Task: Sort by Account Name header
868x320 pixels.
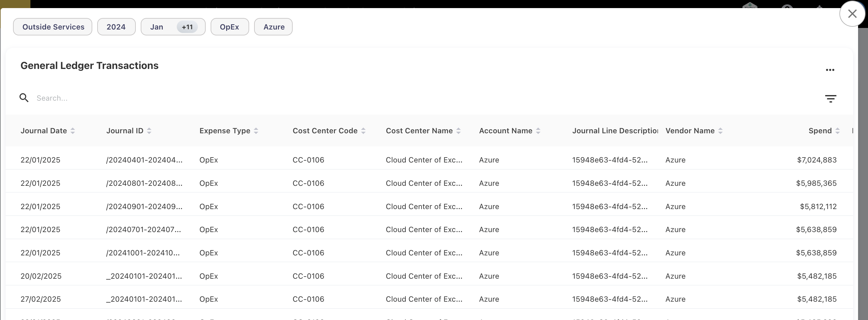Action: coord(505,131)
